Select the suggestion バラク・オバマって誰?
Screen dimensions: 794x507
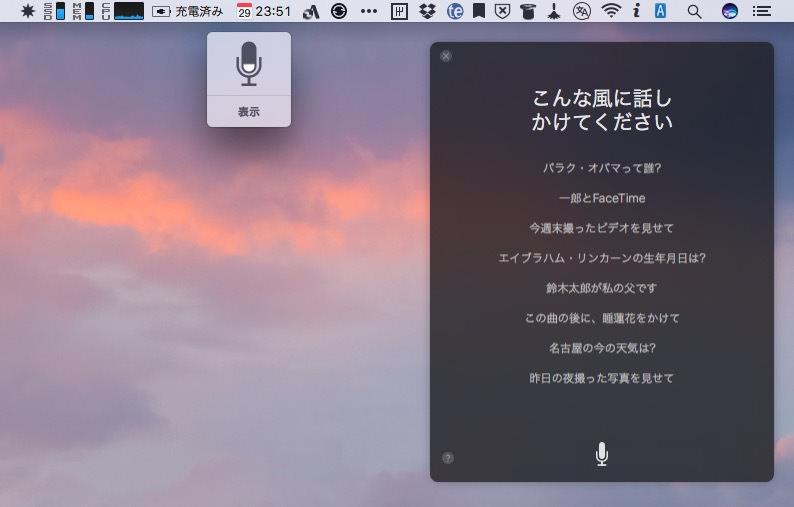pyautogui.click(x=601, y=168)
